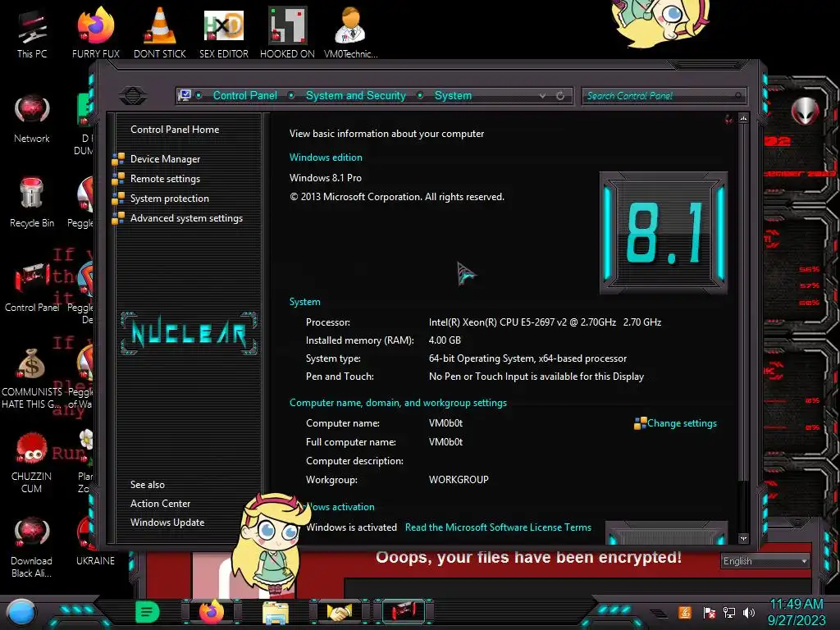Click the scrollbar up arrow
The image size is (840, 630).
(743, 118)
